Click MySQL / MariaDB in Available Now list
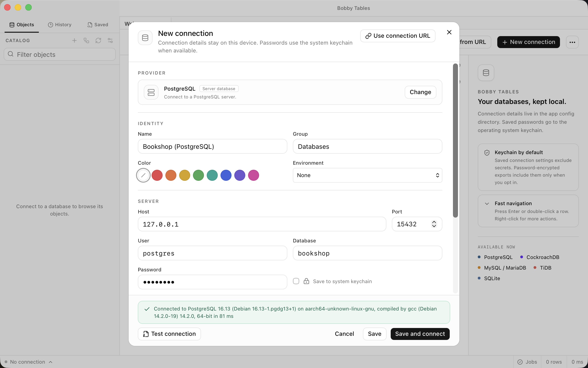Screen dimensions: 588x368 click(505, 268)
